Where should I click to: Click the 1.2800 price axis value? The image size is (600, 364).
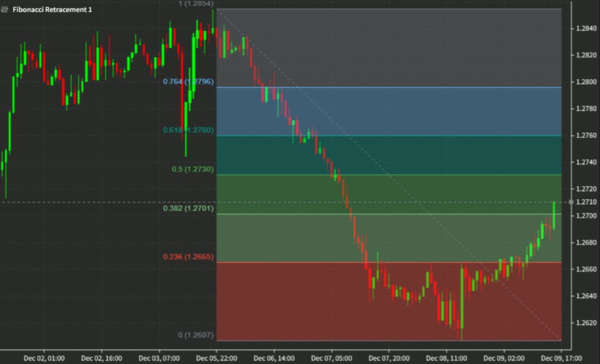pyautogui.click(x=586, y=82)
